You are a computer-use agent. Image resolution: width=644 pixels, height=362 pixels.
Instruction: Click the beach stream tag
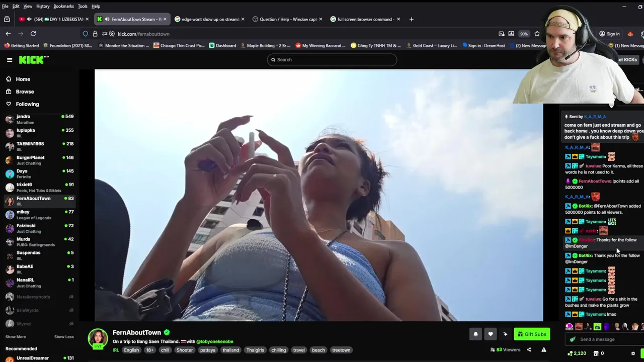click(x=318, y=350)
